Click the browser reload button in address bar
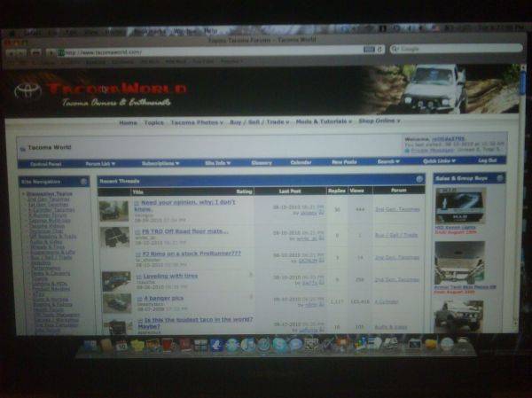 pos(380,50)
